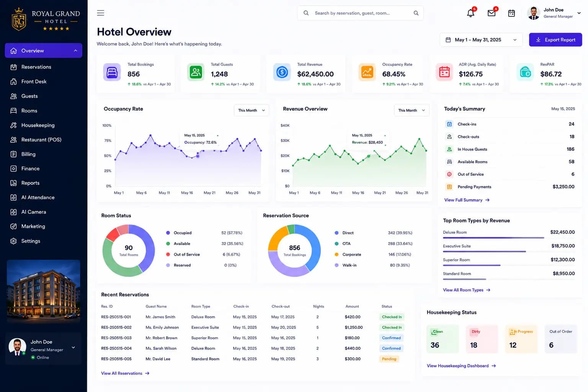Open Billing in the sidebar
The width and height of the screenshot is (588, 392).
44,154
